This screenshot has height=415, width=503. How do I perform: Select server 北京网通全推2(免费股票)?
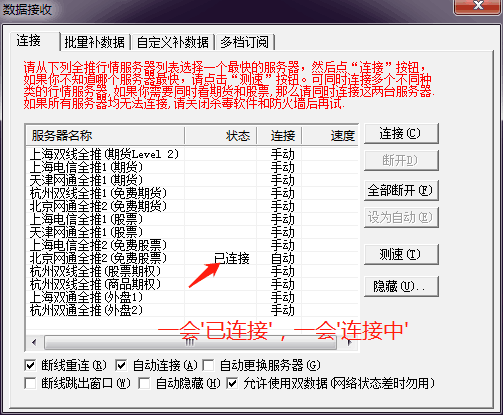98,258
